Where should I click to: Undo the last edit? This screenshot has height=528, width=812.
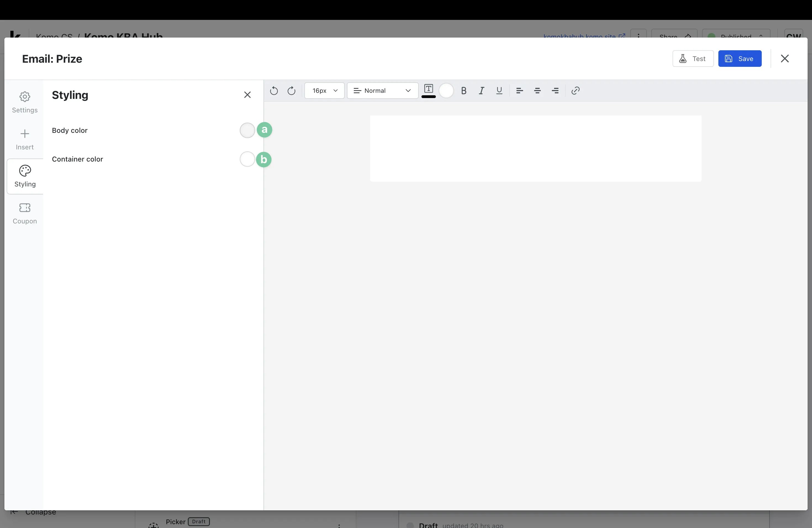pyautogui.click(x=274, y=91)
